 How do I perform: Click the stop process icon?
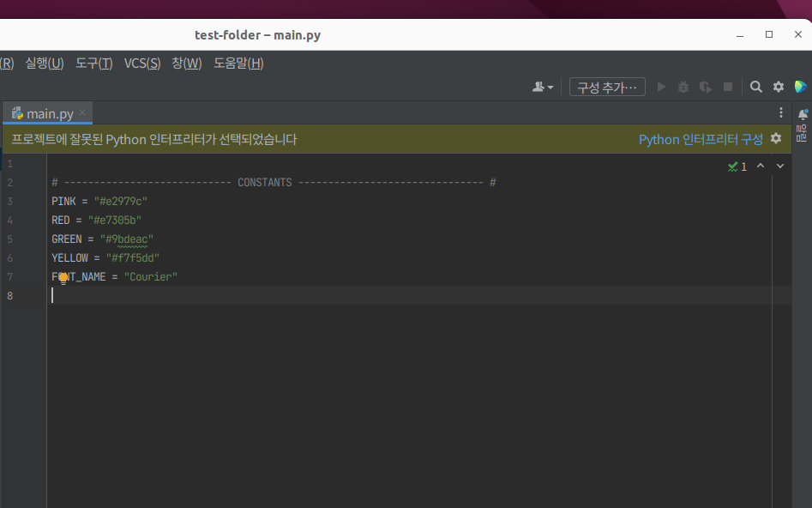click(728, 86)
